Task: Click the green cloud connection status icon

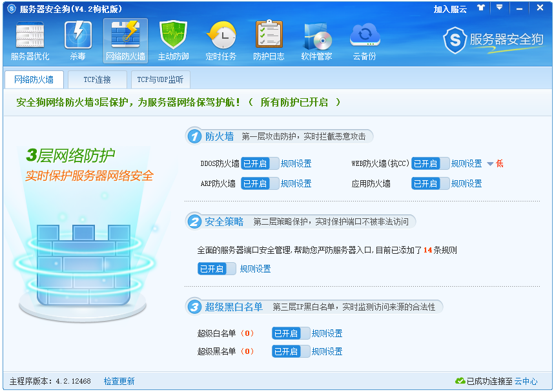Action: coord(460,380)
